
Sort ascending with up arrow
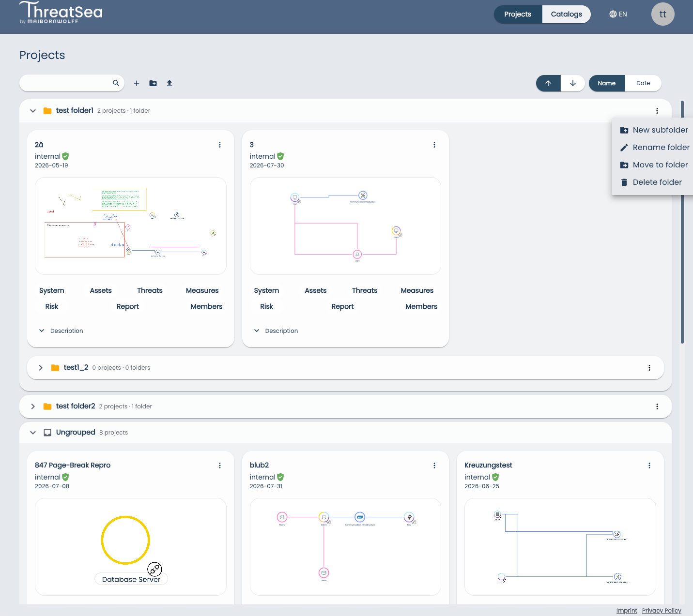548,83
